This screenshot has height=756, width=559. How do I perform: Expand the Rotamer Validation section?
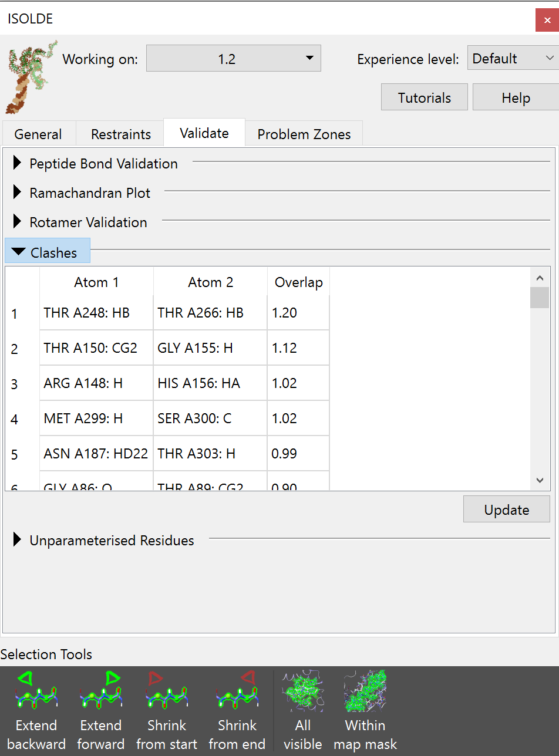click(80, 222)
